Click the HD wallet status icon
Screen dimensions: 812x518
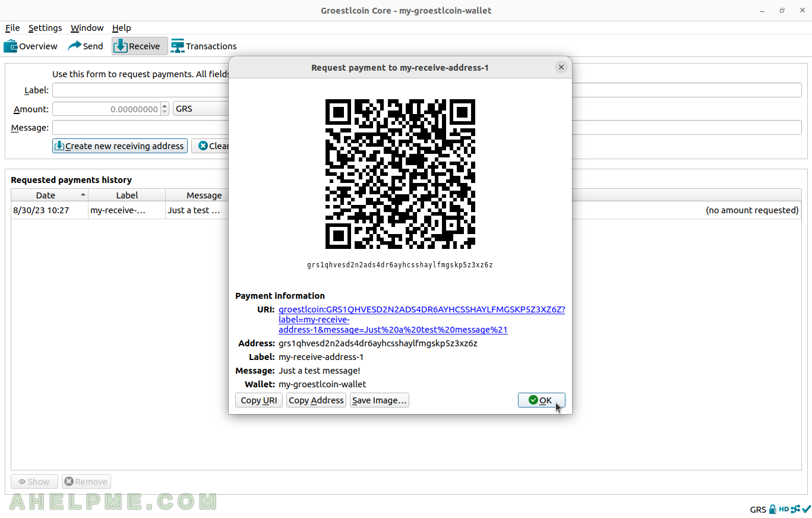tap(784, 509)
